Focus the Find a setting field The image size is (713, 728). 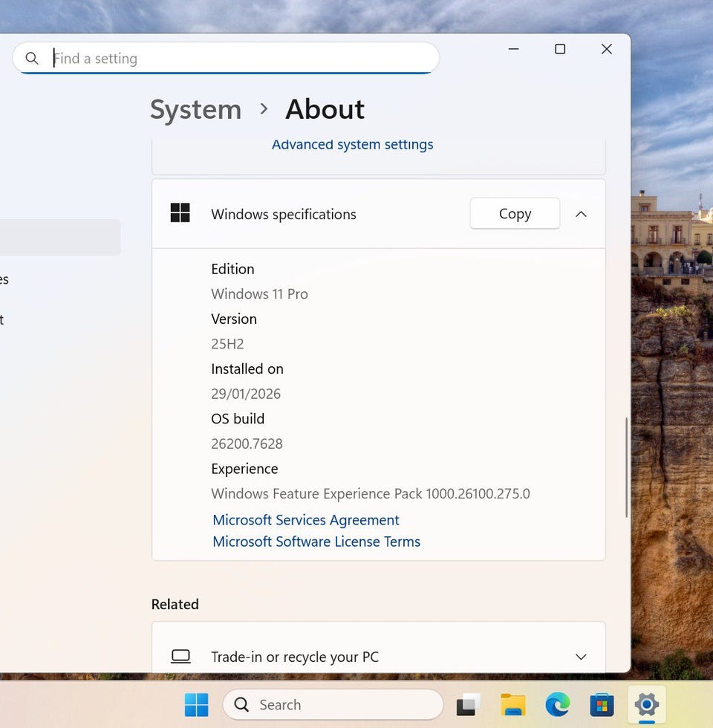coord(238,59)
